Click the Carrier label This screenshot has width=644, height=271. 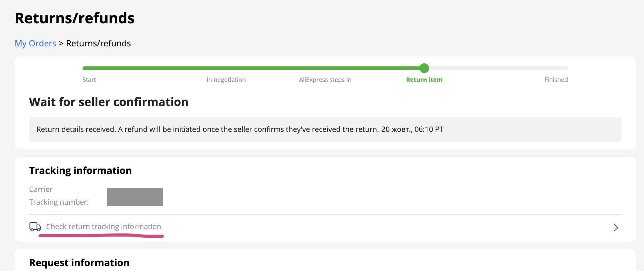pyautogui.click(x=41, y=189)
